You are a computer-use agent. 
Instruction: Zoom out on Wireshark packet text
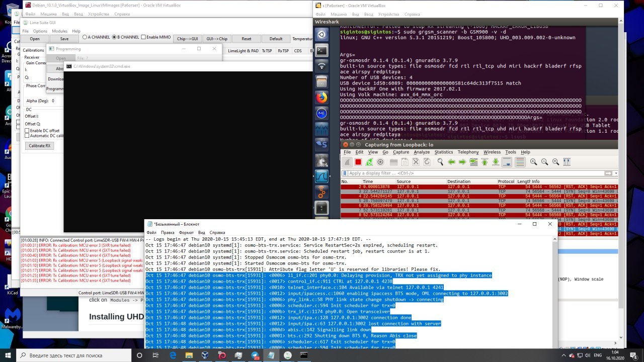point(545,162)
